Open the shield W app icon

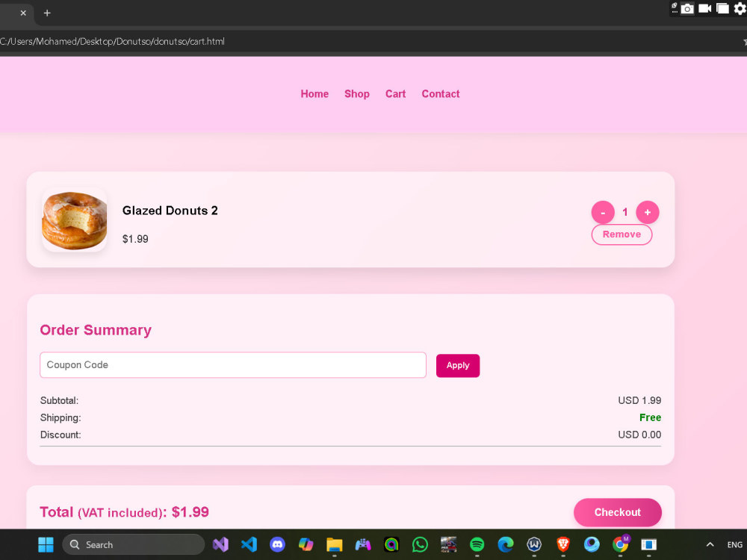point(534,544)
